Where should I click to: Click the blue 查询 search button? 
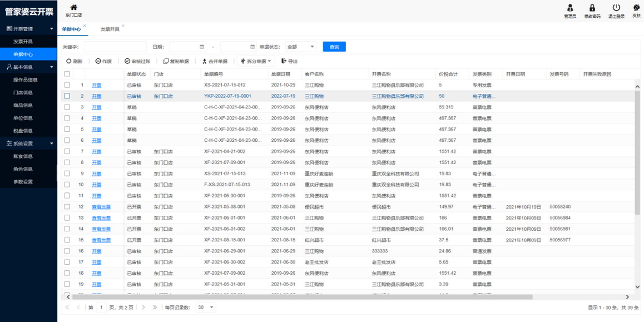point(334,47)
